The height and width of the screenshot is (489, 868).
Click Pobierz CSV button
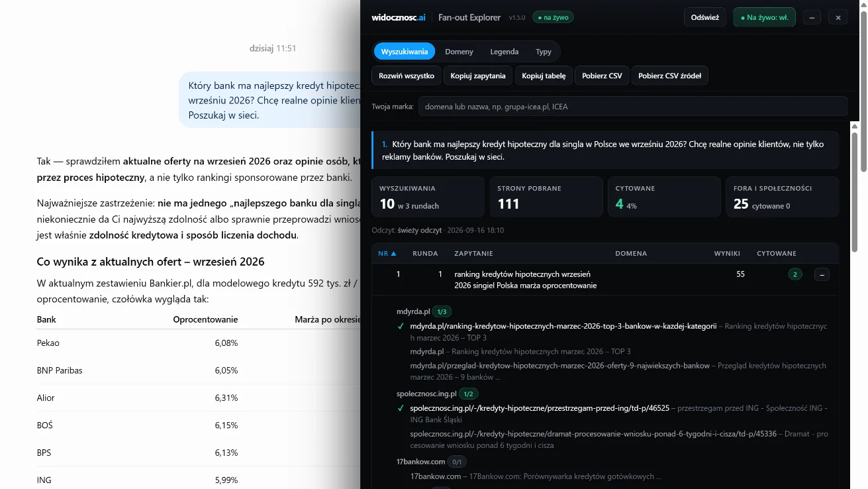tap(602, 76)
